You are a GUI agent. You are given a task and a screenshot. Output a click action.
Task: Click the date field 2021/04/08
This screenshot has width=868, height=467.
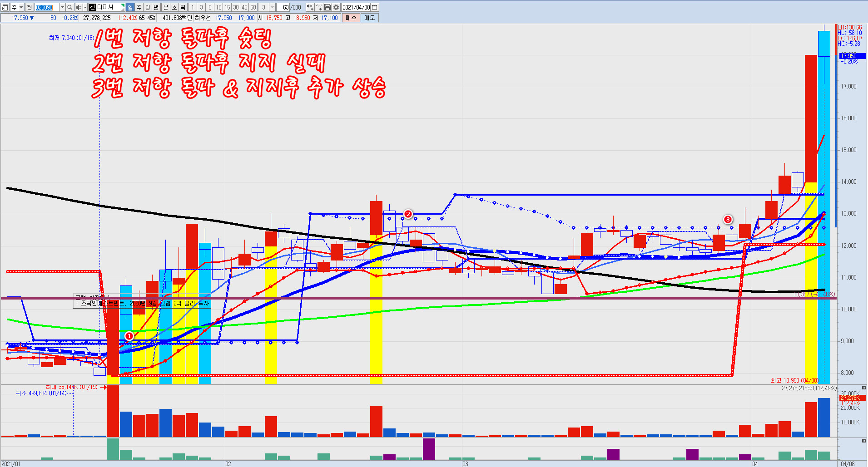356,7
